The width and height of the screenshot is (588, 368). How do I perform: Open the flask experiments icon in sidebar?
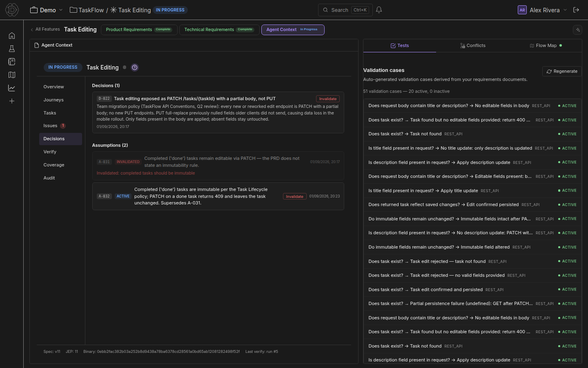point(12,49)
